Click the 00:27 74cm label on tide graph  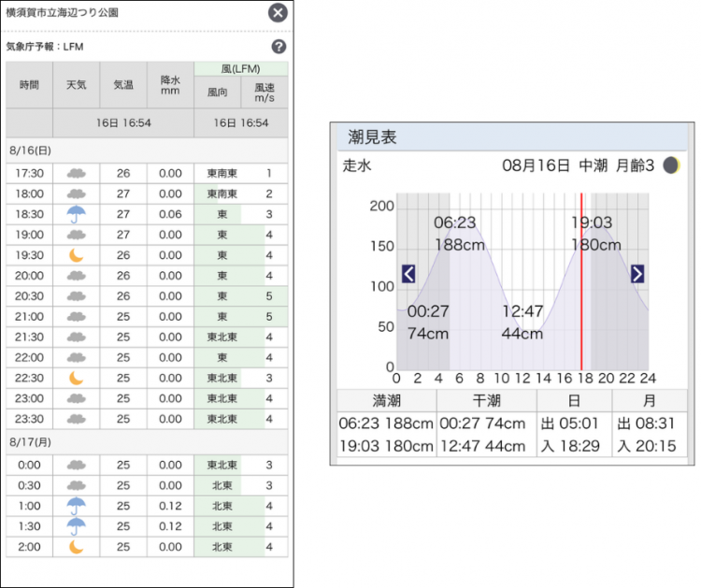pyautogui.click(x=428, y=322)
